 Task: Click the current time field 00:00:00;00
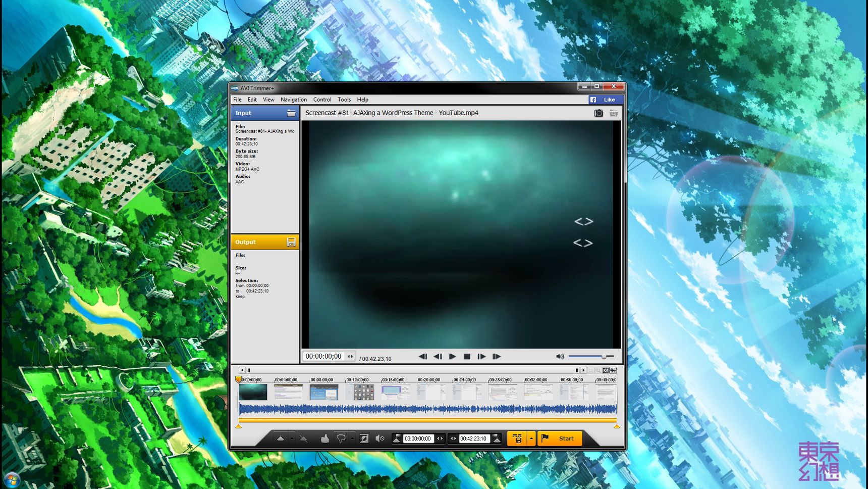pyautogui.click(x=323, y=356)
